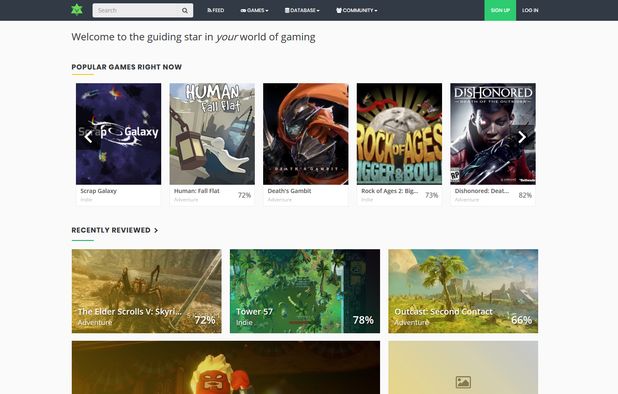Expand the Community dropdown menu
The image size is (618, 394).
point(357,10)
